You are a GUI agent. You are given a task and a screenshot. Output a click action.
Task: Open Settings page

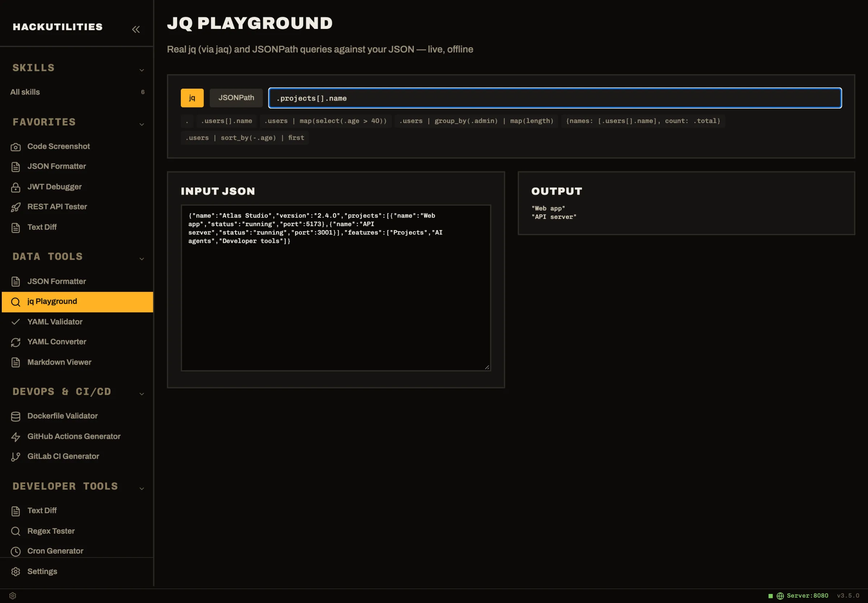pyautogui.click(x=77, y=571)
